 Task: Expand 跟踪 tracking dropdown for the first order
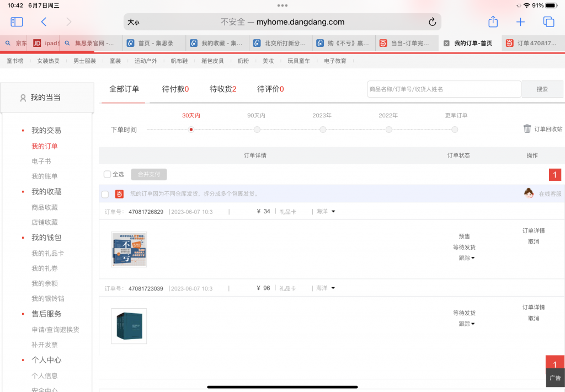point(467,258)
